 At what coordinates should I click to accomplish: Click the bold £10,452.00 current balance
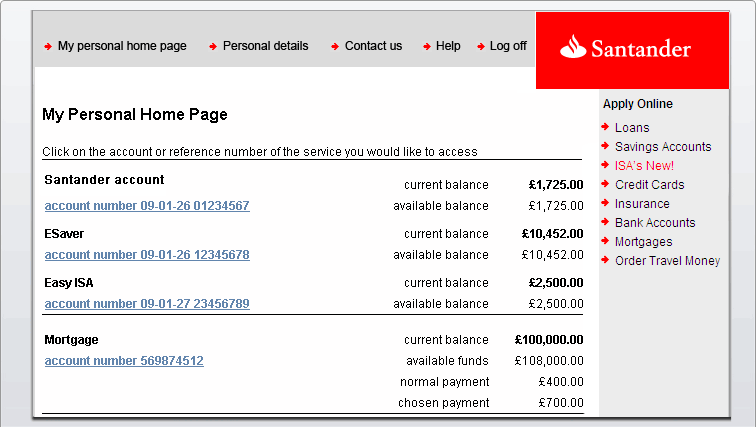pos(553,234)
